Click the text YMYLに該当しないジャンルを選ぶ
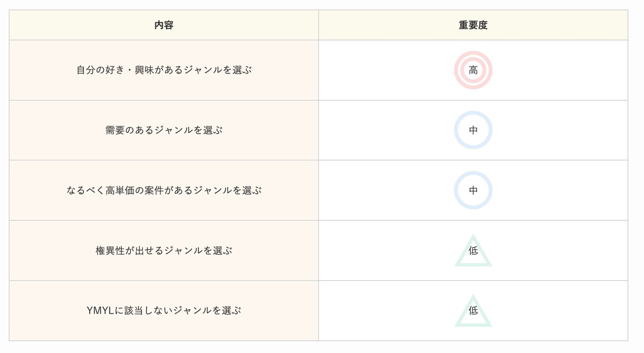 164,311
